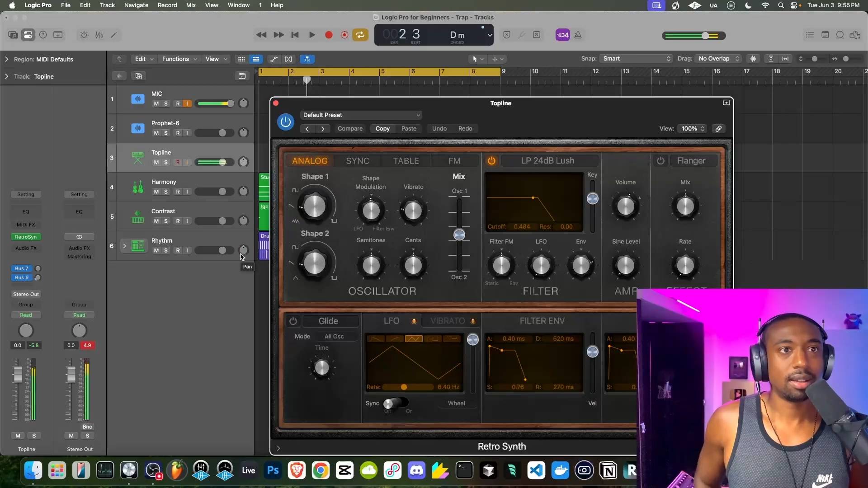Open the Navigate menu
The image size is (868, 488).
tap(136, 5)
